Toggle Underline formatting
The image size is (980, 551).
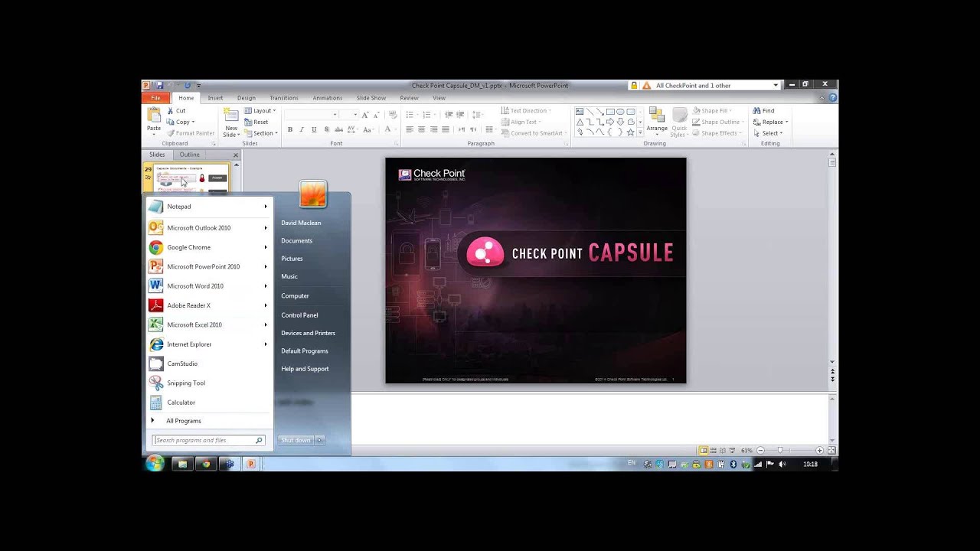click(x=314, y=129)
